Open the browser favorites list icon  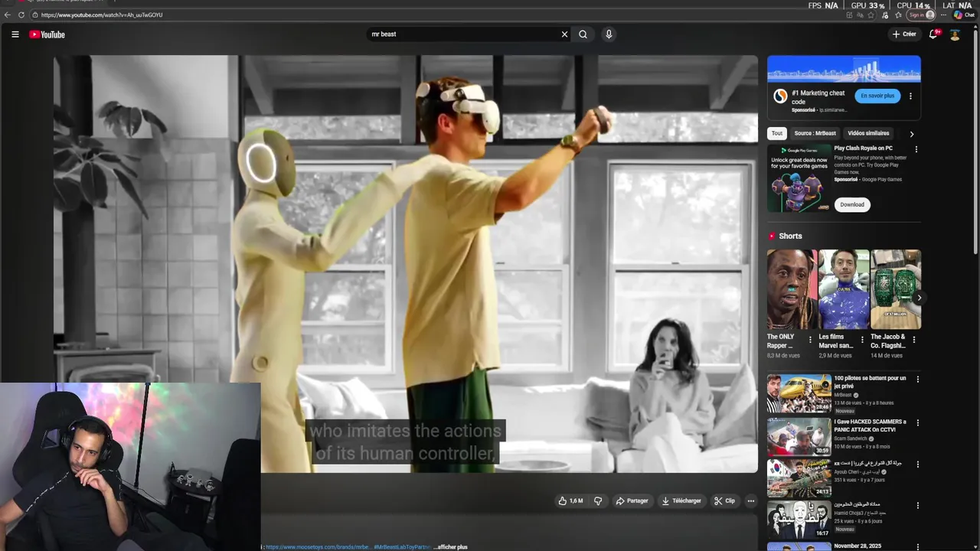pos(898,15)
